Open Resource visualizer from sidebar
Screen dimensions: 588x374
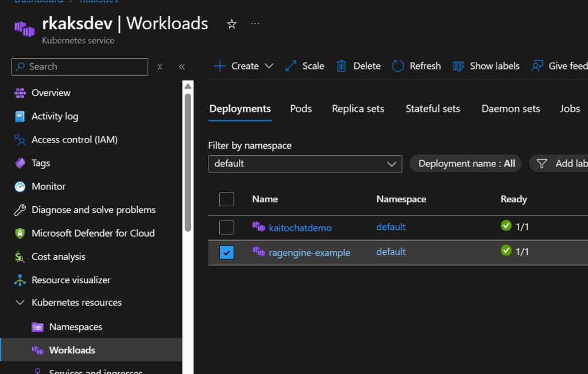pos(71,280)
